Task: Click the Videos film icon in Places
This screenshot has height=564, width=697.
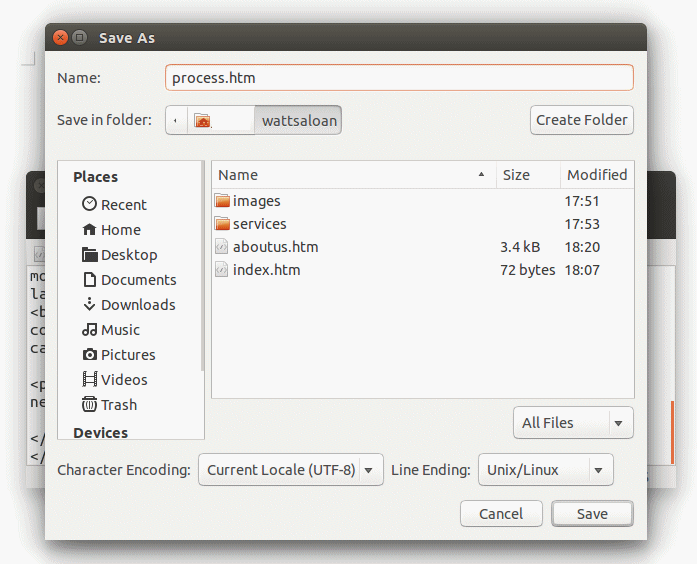Action: pyautogui.click(x=89, y=380)
